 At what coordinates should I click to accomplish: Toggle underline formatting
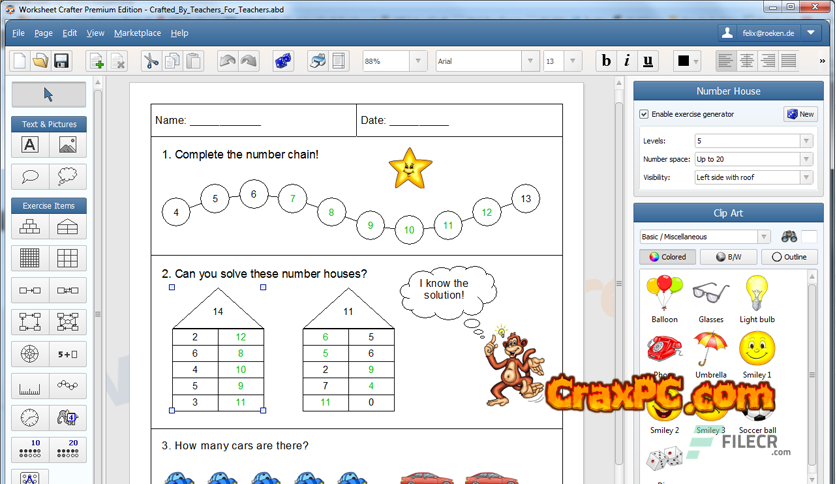(x=648, y=61)
